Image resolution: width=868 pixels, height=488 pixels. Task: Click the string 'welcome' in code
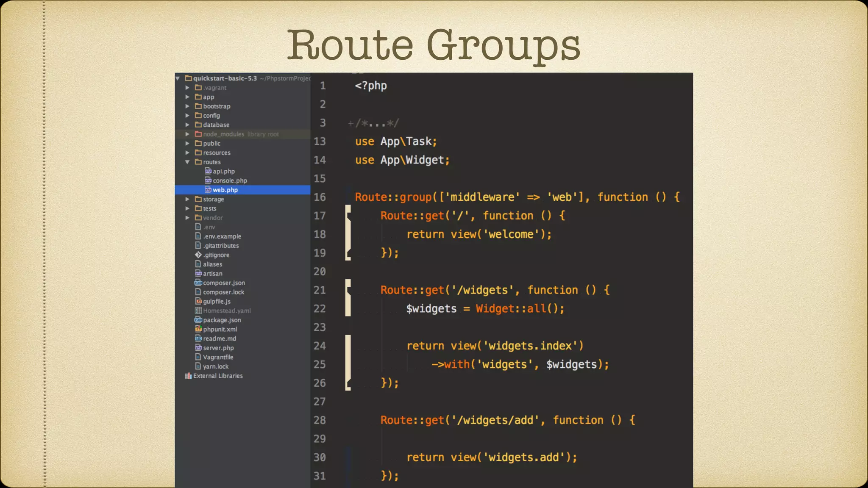[511, 235]
